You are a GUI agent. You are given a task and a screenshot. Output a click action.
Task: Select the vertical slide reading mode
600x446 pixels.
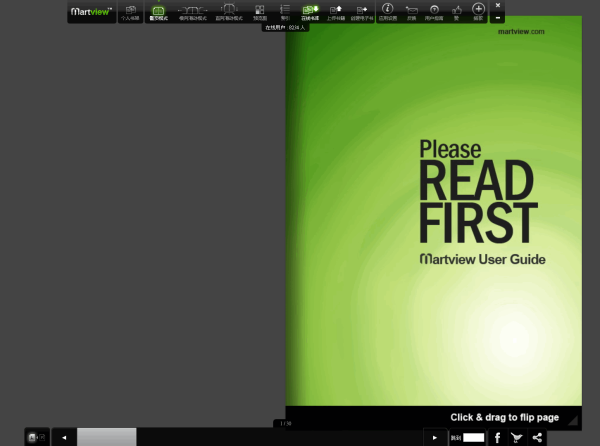pos(229,13)
